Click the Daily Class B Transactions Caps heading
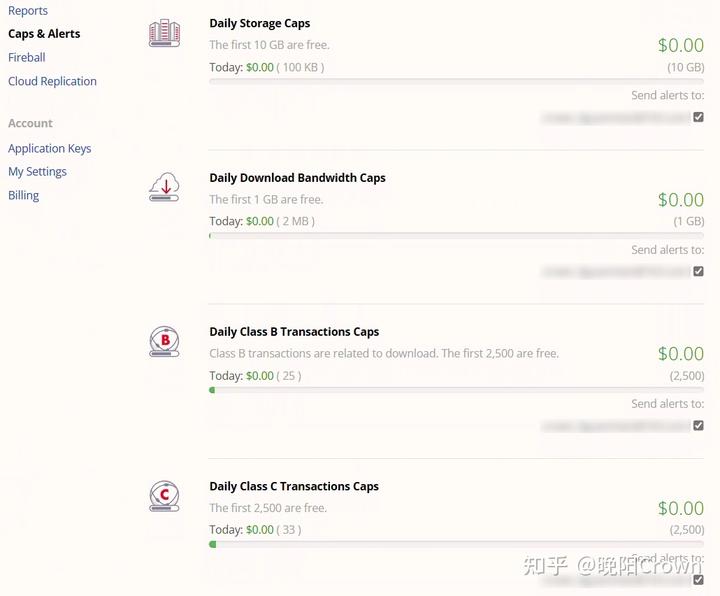This screenshot has width=720, height=596. pos(294,332)
